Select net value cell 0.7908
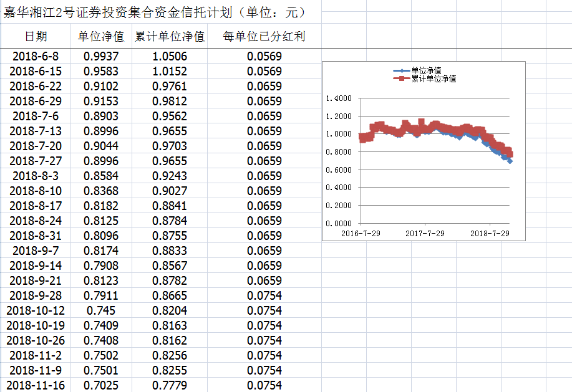 101,265
